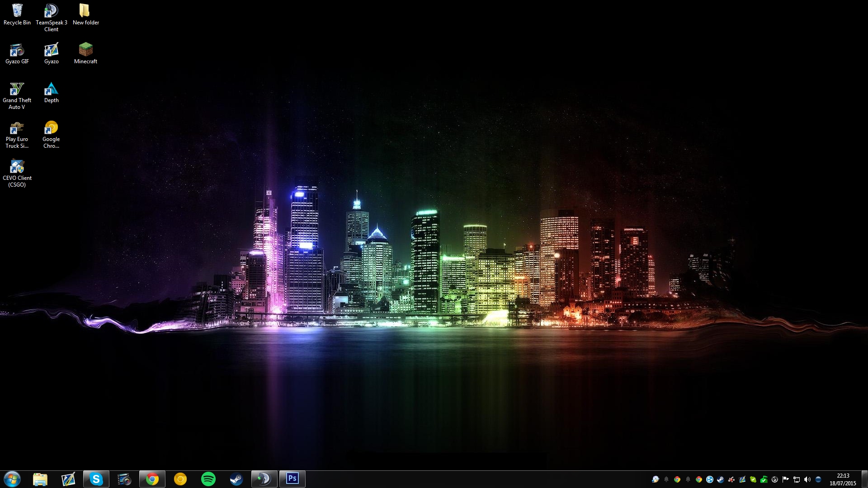
Task: Click the green music note checkmark tray icon
Action: (764, 479)
